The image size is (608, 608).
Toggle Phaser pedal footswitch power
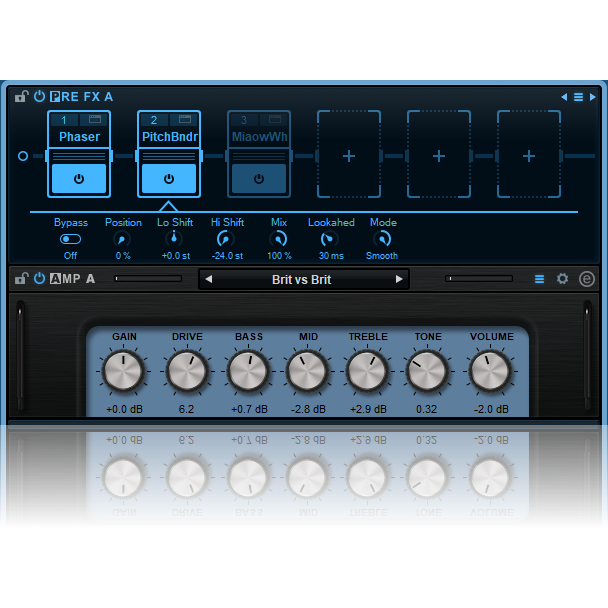pyautogui.click(x=79, y=178)
